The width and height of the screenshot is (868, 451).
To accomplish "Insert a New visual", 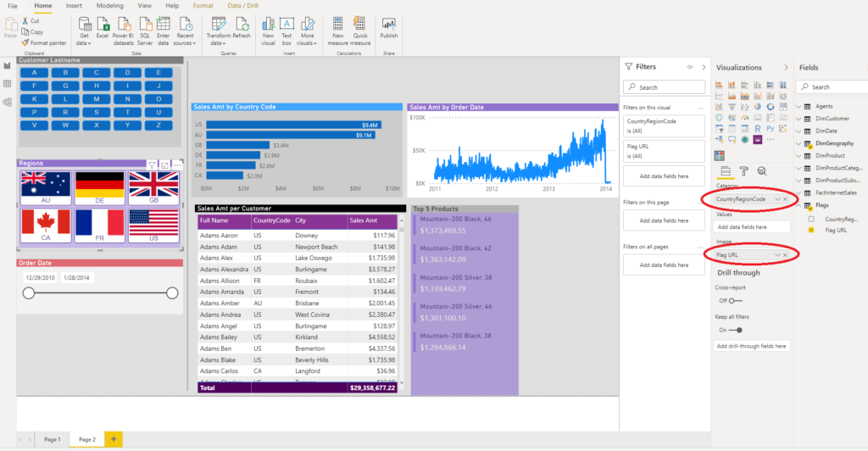I will pos(269,31).
